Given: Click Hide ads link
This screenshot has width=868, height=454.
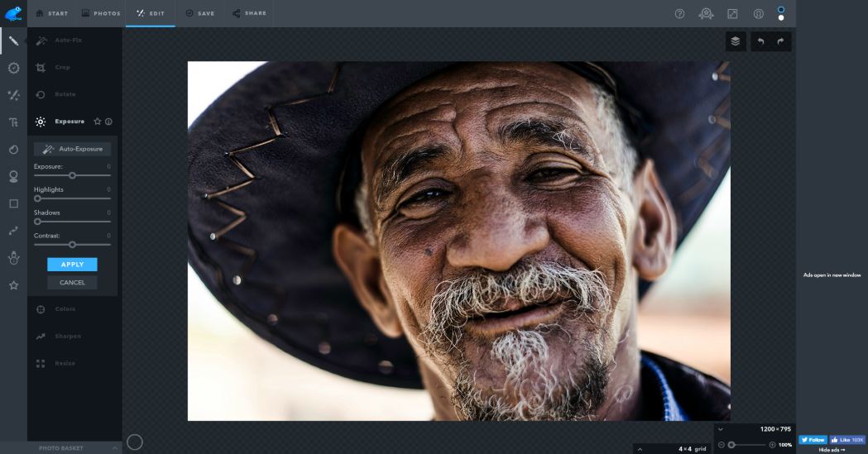Looking at the screenshot, I should (x=832, y=450).
